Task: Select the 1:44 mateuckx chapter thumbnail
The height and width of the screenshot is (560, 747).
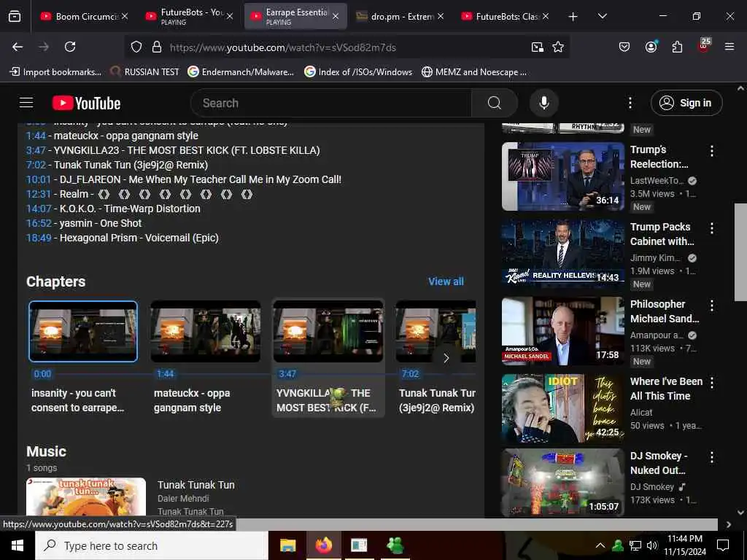Action: (205, 332)
